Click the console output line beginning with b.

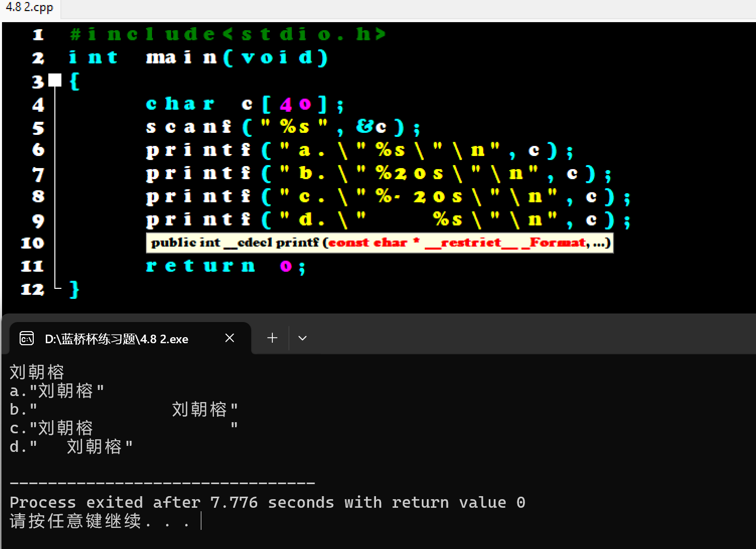click(x=124, y=409)
